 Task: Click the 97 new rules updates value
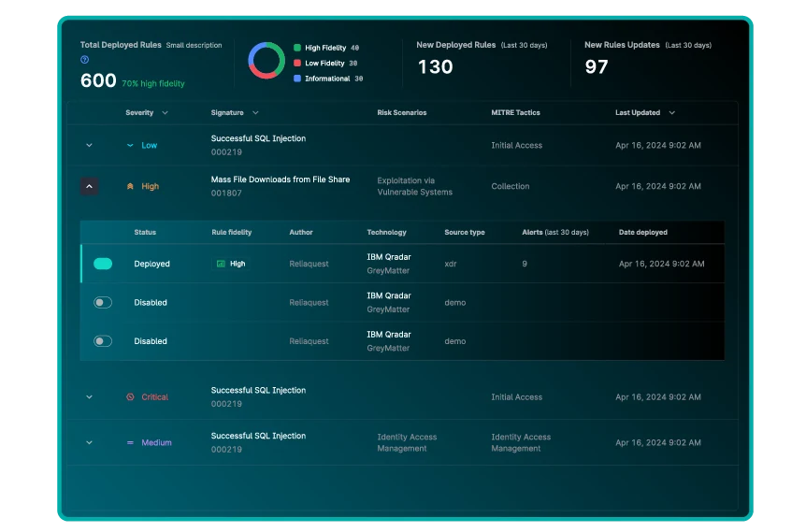point(597,66)
